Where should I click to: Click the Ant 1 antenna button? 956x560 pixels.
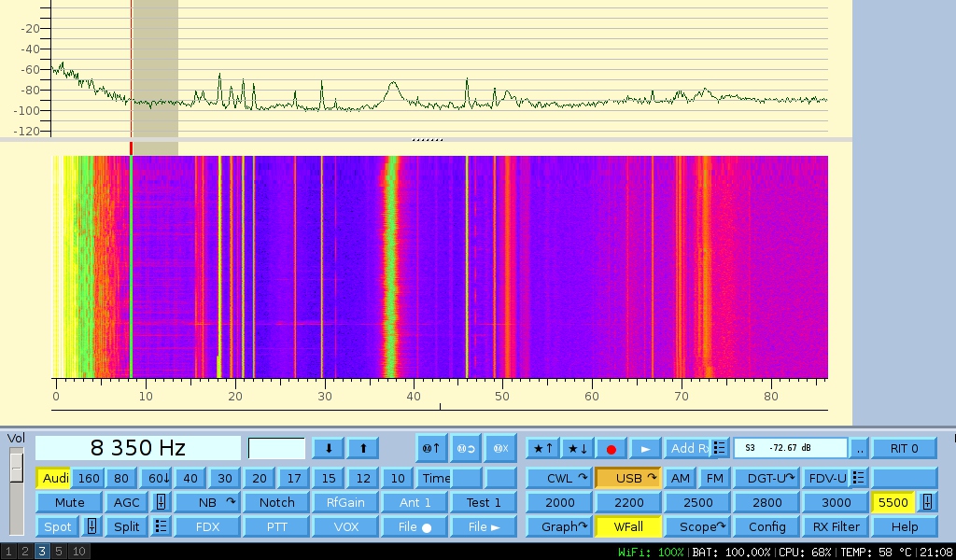pyautogui.click(x=415, y=502)
